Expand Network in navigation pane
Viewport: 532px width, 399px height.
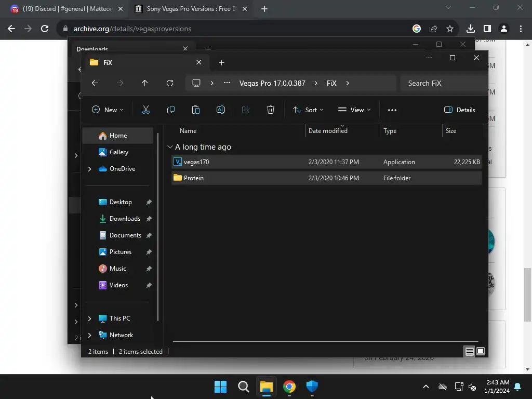click(89, 335)
